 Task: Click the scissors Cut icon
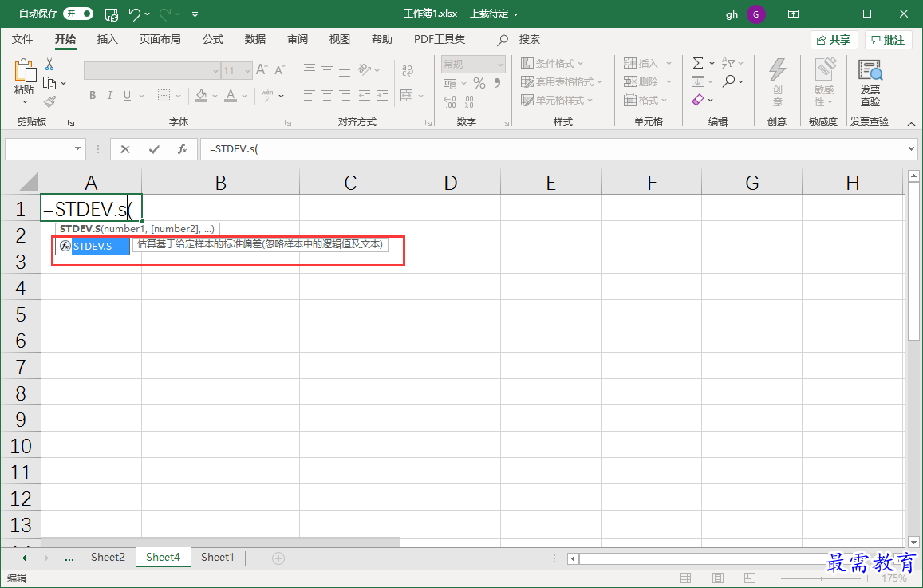[x=49, y=64]
